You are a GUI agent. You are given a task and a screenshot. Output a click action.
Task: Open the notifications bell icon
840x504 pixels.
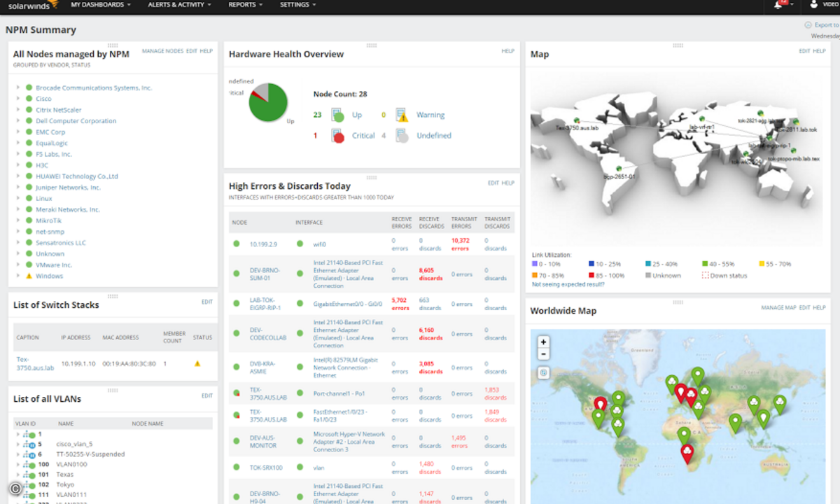pos(778,4)
